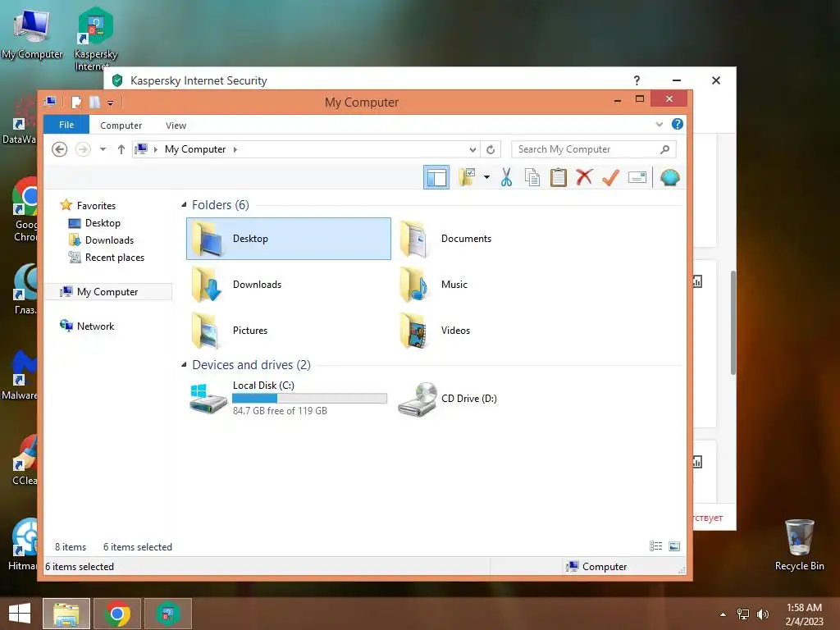The image size is (840, 630).
Task: Open the address bar history dropdown
Action: click(472, 149)
